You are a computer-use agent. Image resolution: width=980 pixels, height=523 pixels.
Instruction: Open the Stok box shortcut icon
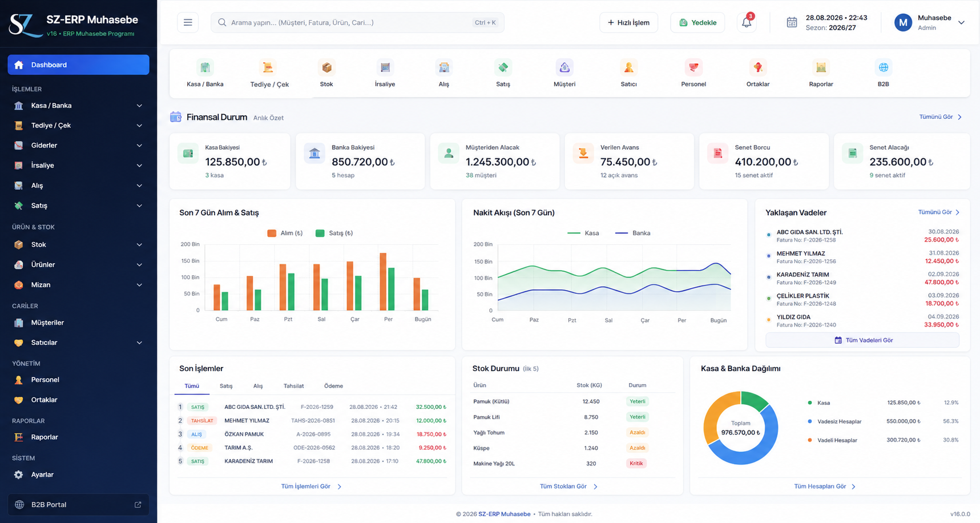326,67
